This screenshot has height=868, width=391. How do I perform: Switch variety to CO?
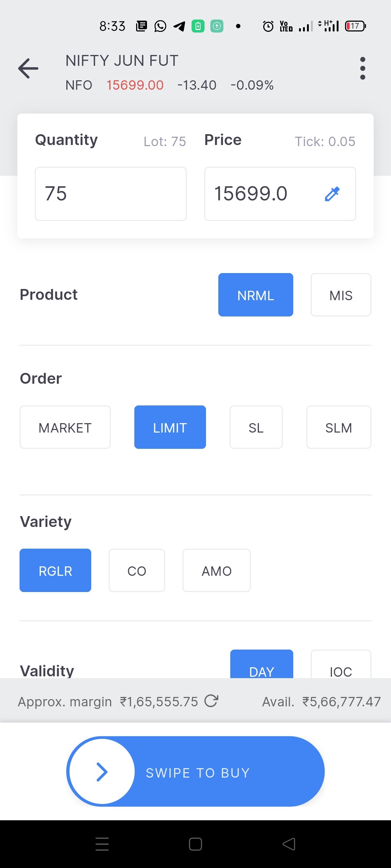137,570
